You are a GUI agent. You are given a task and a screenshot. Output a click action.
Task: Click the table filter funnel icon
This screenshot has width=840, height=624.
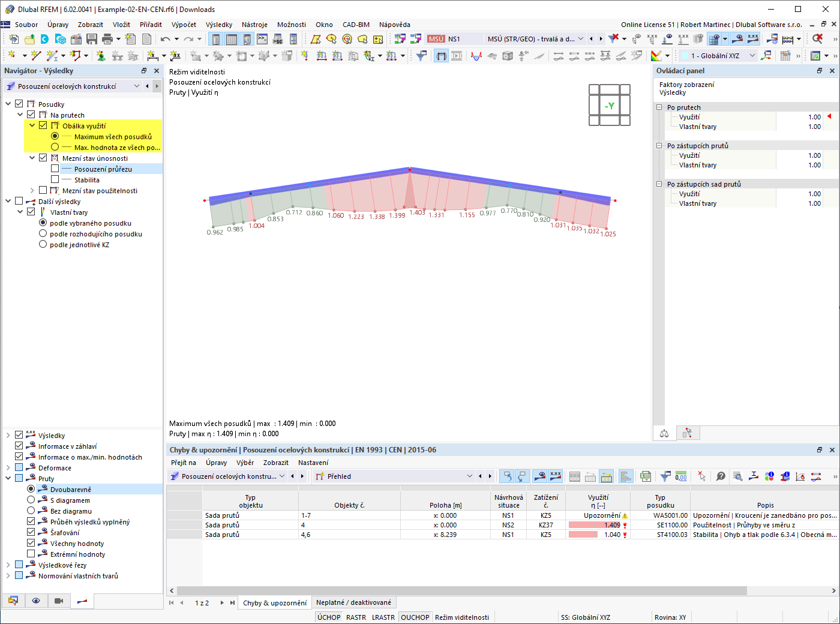click(665, 476)
